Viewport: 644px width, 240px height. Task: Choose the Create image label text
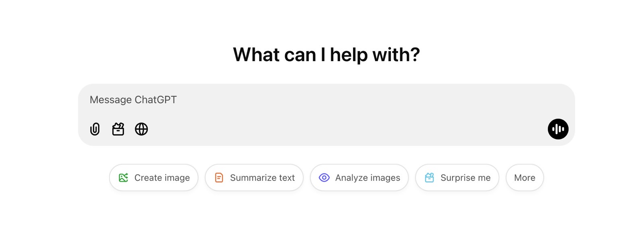162,178
